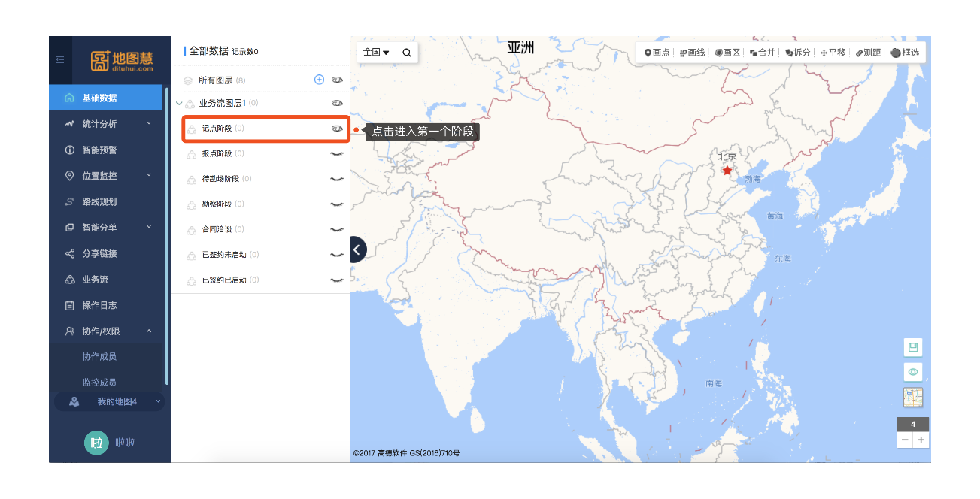This screenshot has height=499, width=980.
Task: Click the search magnifier icon on map
Action: point(407,53)
